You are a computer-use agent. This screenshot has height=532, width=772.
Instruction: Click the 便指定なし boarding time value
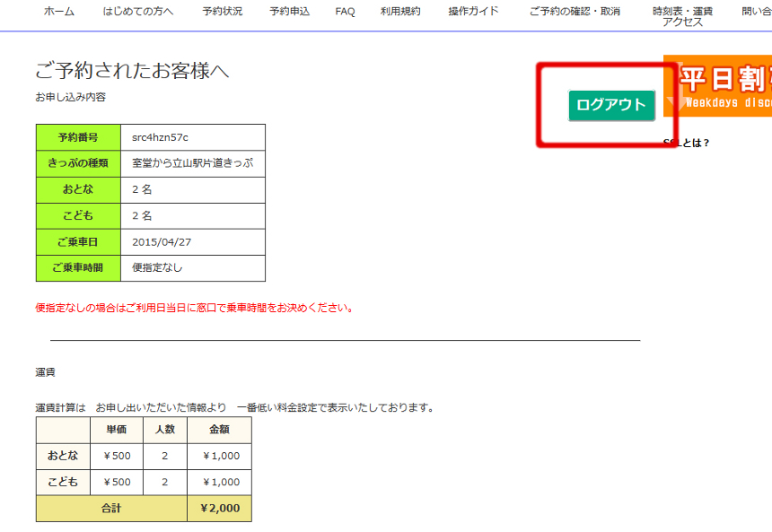click(157, 267)
